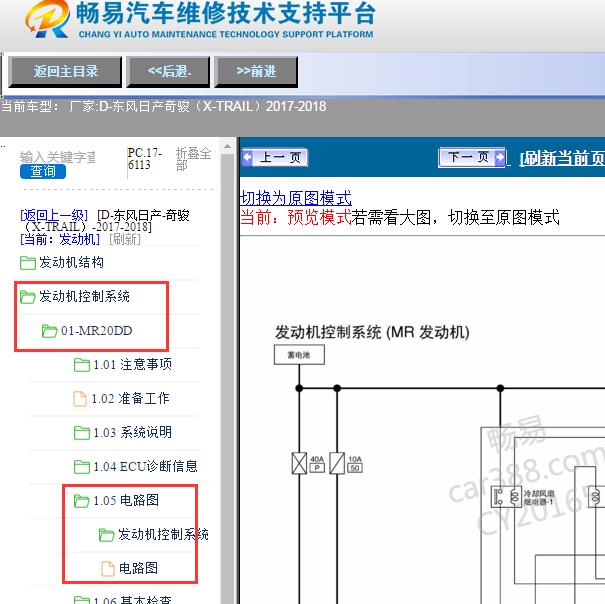Click the PC.17-6113 code text
The width and height of the screenshot is (605, 604).
145,159
